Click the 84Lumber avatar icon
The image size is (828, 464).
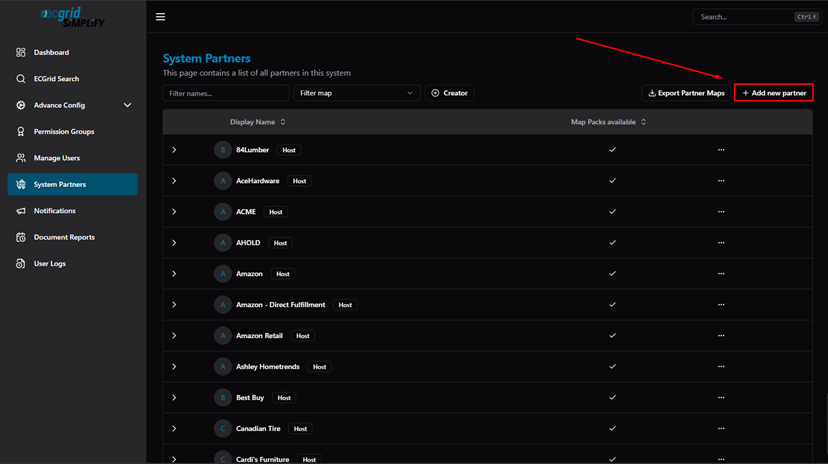[x=223, y=150]
